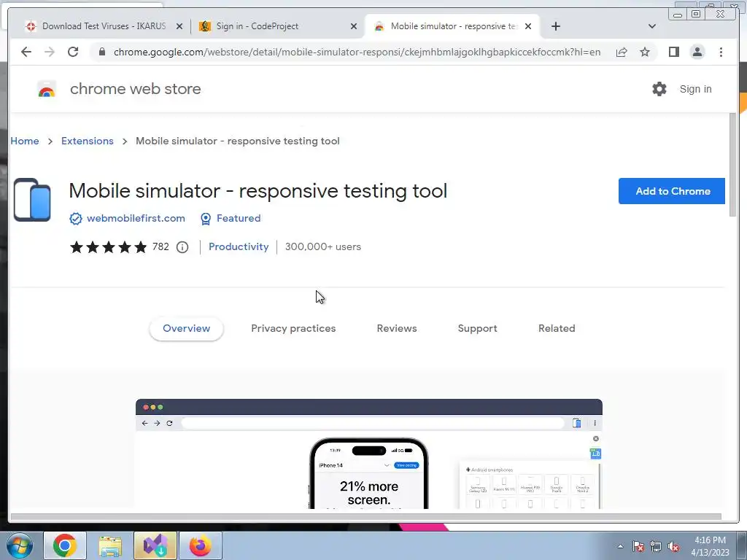This screenshot has width=747, height=560.
Task: Expand the tab search dropdown chevron
Action: 652,26
